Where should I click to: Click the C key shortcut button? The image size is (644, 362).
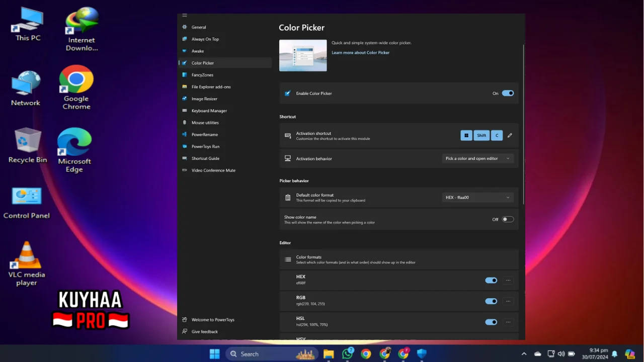click(497, 135)
